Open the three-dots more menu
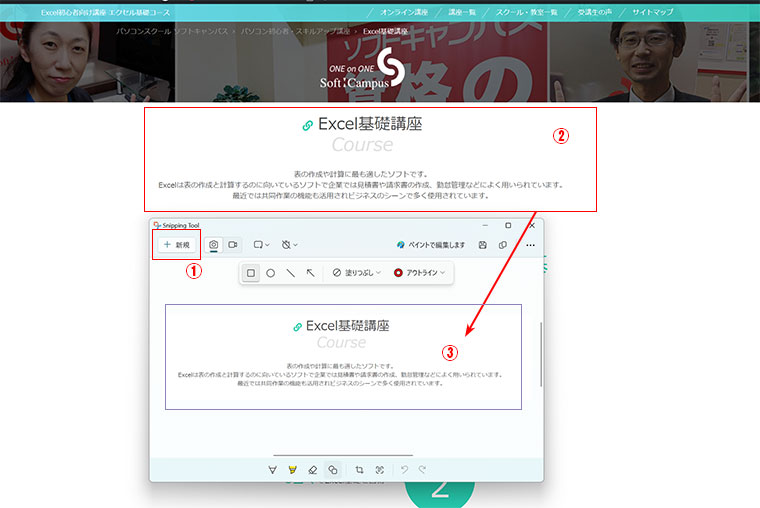Viewport: 760px width, 508px height. click(x=530, y=245)
